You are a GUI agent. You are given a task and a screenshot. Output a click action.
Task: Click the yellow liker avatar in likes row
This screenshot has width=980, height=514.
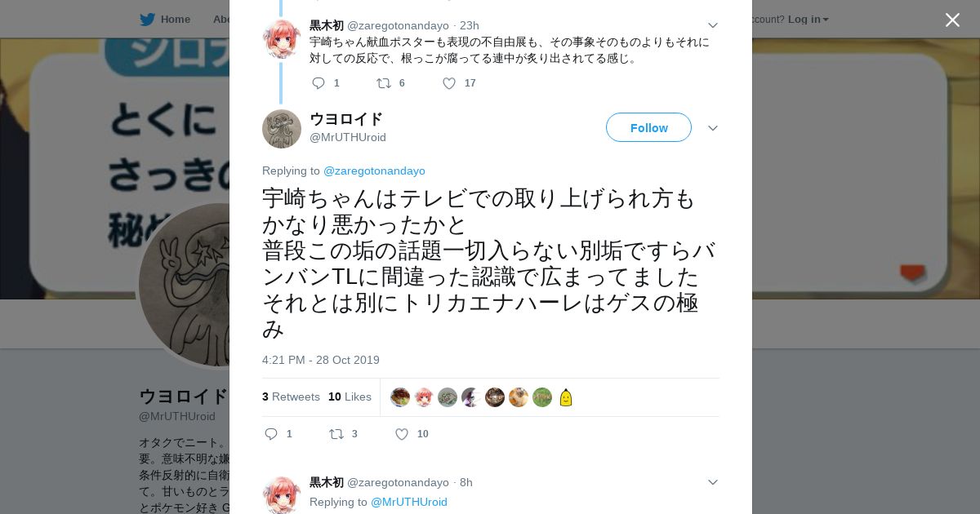[x=566, y=397]
